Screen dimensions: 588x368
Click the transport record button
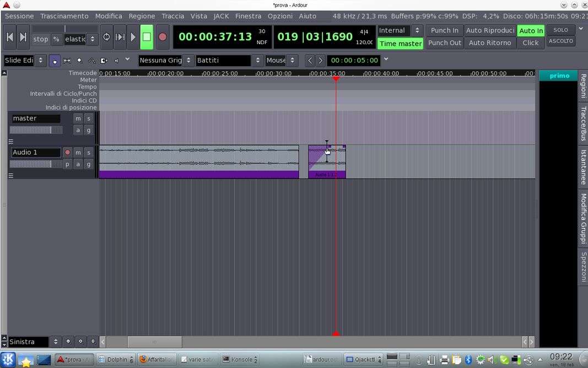tap(163, 37)
